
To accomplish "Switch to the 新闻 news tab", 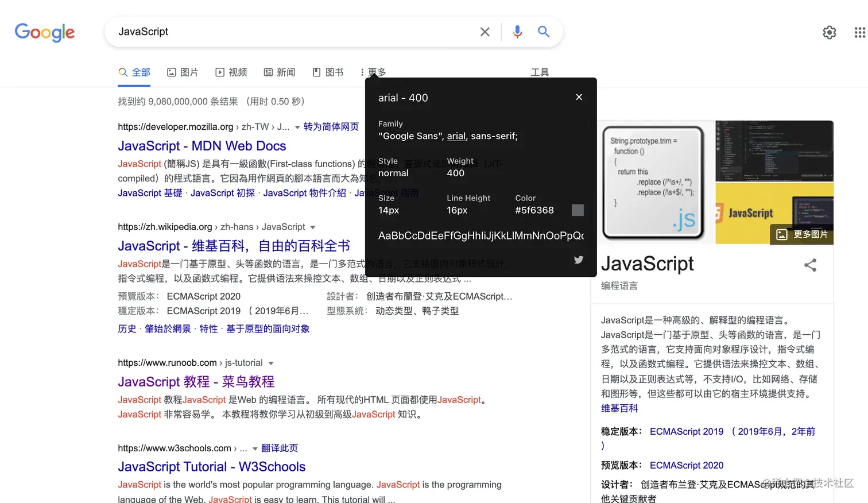I will pos(280,72).
